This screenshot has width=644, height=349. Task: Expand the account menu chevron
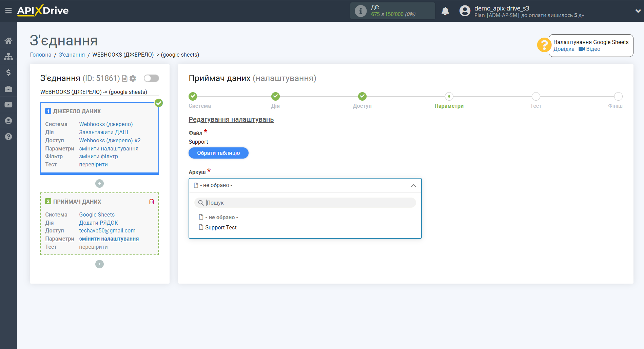click(x=638, y=11)
